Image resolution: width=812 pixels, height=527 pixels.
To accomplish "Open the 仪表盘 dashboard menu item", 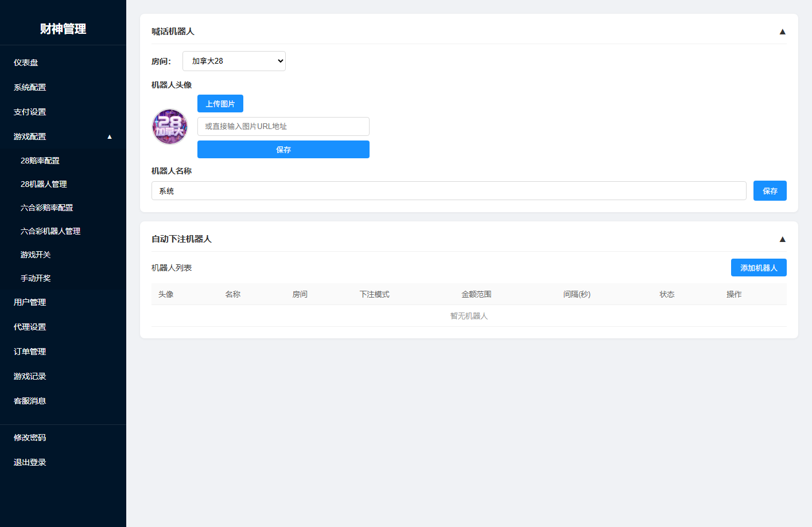I will [x=26, y=63].
